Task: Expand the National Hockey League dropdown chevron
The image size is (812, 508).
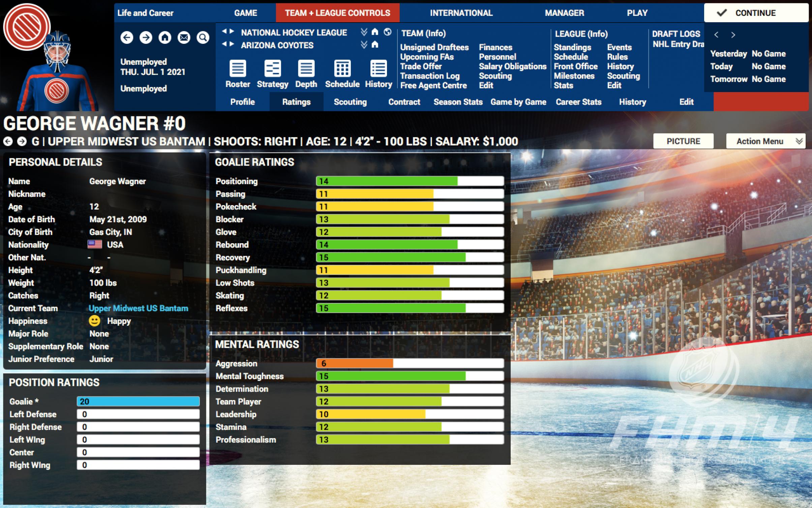Action: point(364,32)
